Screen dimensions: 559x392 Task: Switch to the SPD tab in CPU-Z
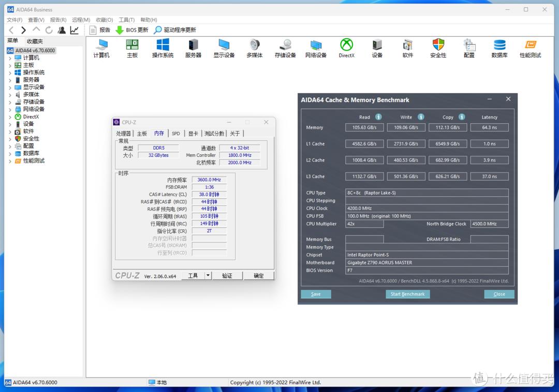pos(176,133)
